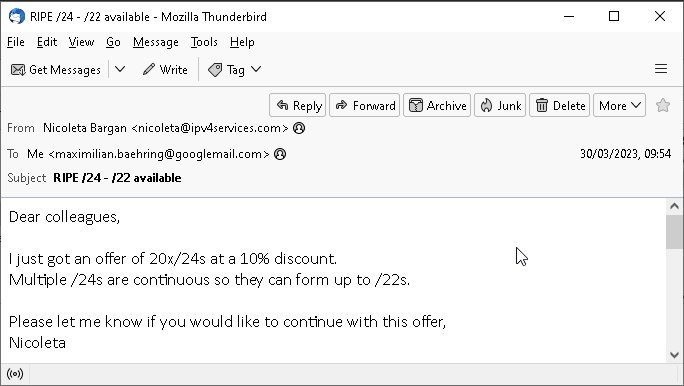Viewport: 684px width, 386px height.
Task: Click the message body scrollbar thumb
Action: pyautogui.click(x=674, y=232)
